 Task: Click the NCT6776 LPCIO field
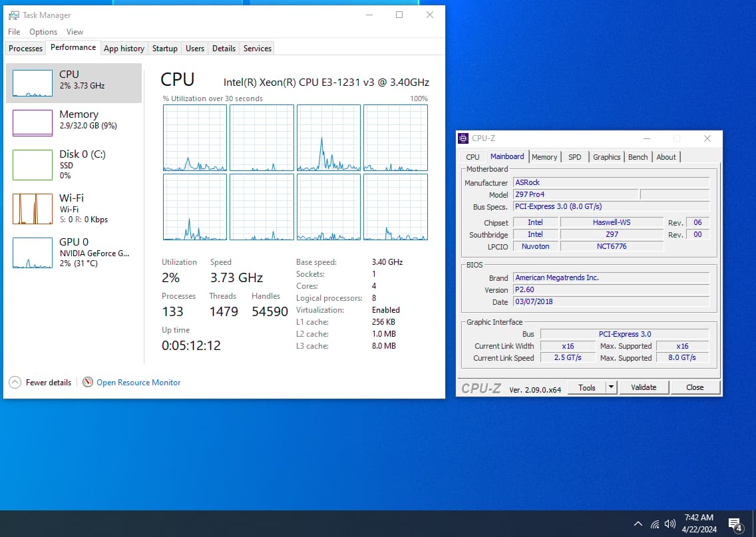click(612, 246)
